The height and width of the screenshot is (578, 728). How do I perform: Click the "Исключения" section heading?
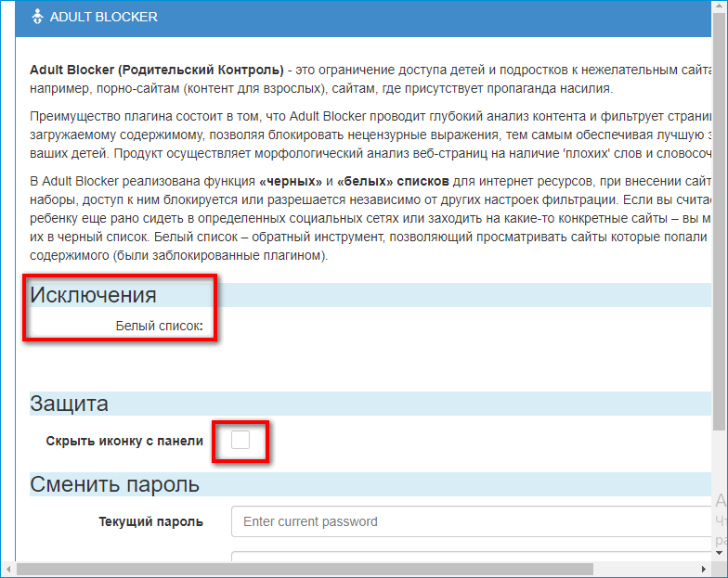(x=93, y=295)
